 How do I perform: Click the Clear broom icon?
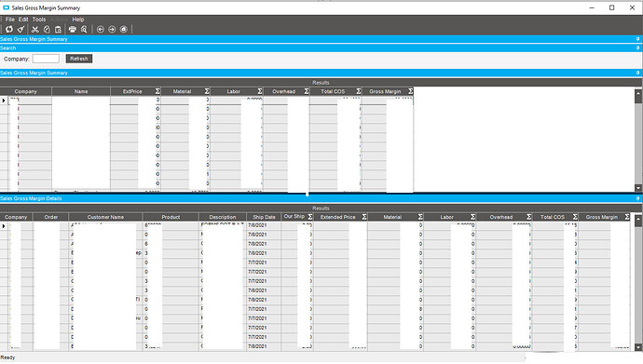[21, 29]
